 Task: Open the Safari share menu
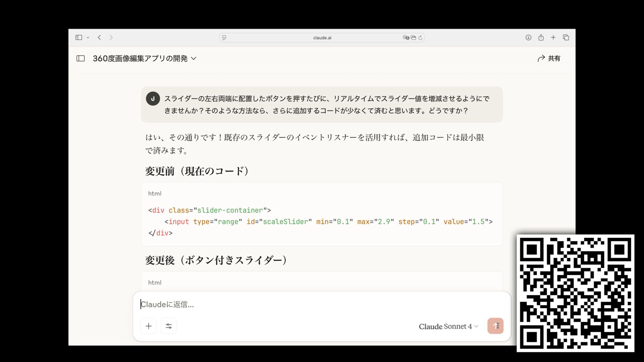tap(541, 38)
